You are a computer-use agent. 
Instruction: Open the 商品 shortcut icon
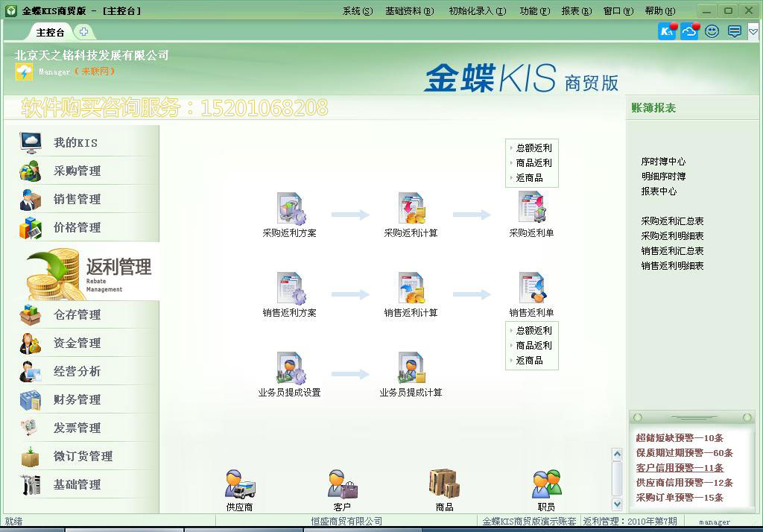coord(443,484)
